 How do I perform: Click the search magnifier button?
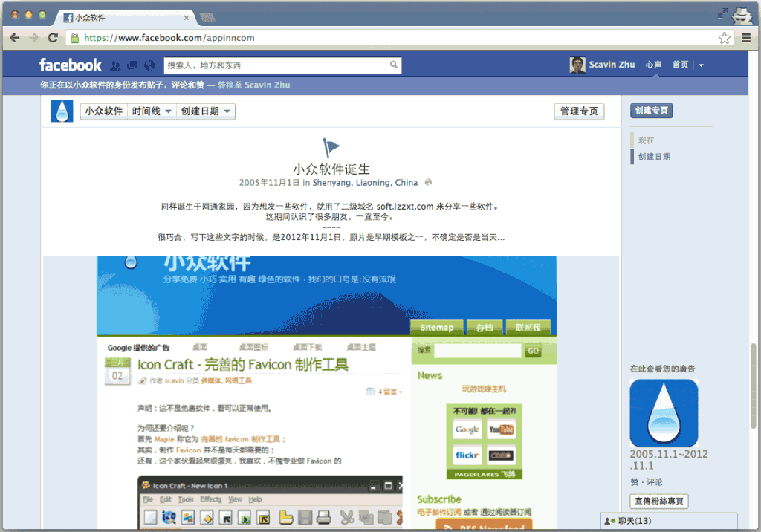tap(394, 65)
